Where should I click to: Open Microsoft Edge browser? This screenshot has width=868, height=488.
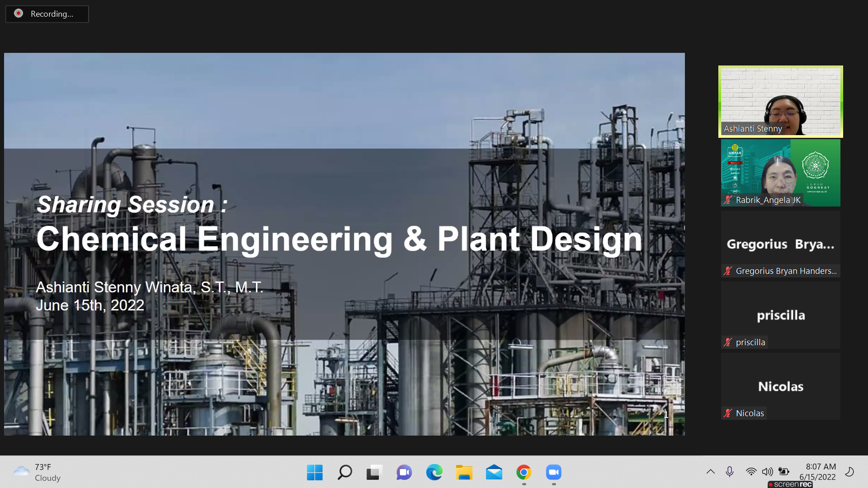point(434,473)
